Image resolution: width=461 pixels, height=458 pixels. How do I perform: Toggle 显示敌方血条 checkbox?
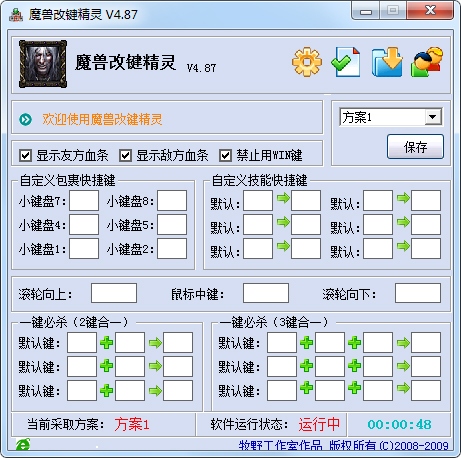click(x=125, y=156)
